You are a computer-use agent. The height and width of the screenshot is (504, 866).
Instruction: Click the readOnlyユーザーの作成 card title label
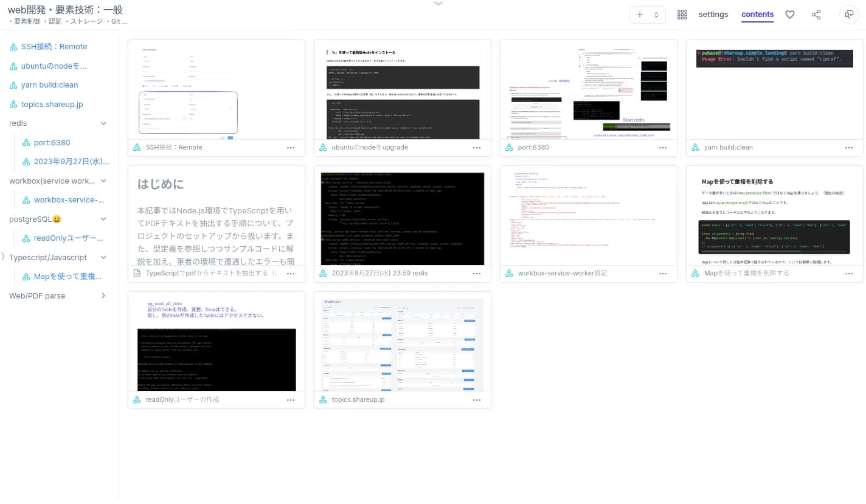(x=182, y=400)
